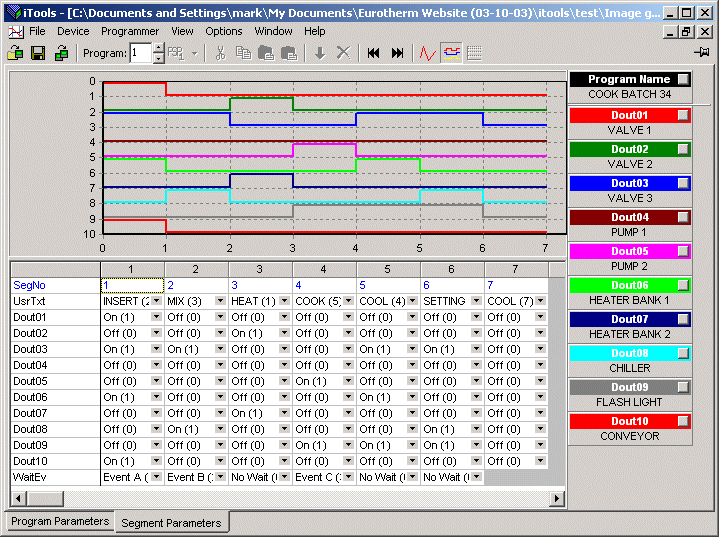Click the Open file toolbar icon
This screenshot has width=719, height=537.
(x=15, y=53)
